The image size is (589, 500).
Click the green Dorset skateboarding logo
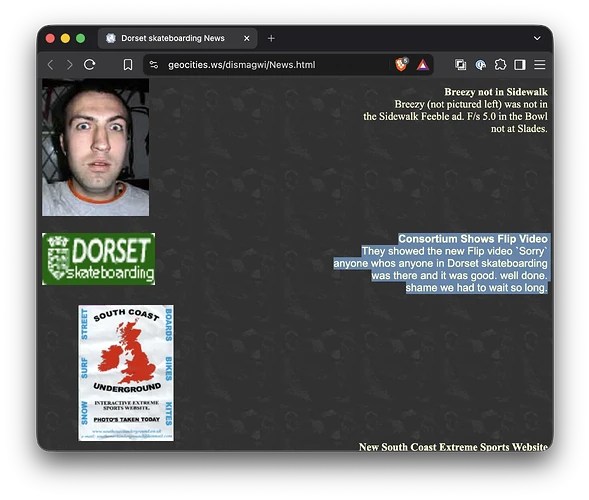pyautogui.click(x=98, y=259)
